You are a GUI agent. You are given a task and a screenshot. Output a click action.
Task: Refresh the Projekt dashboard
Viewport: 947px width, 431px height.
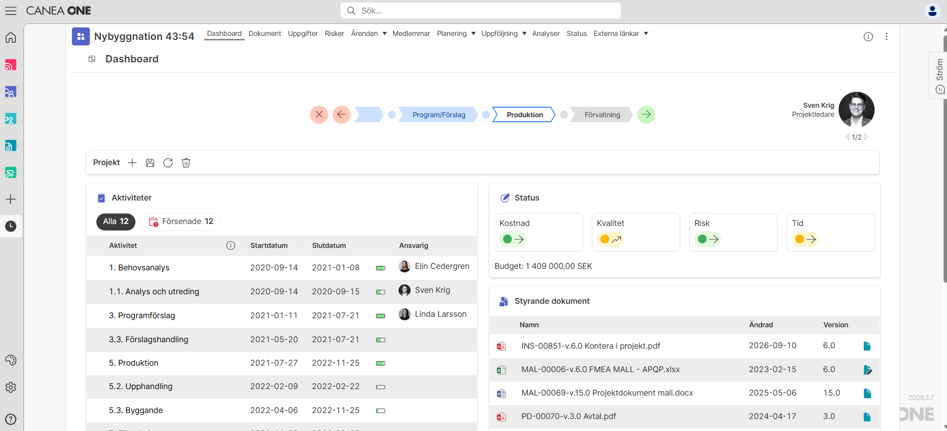tap(168, 162)
